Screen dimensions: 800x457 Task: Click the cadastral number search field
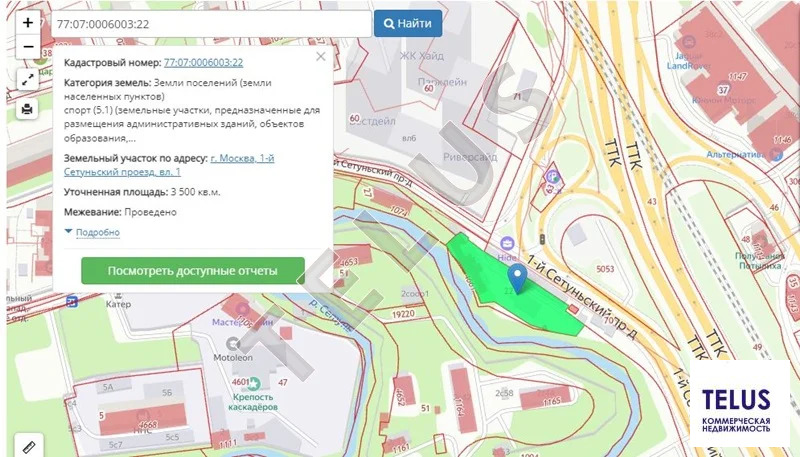tap(210, 23)
